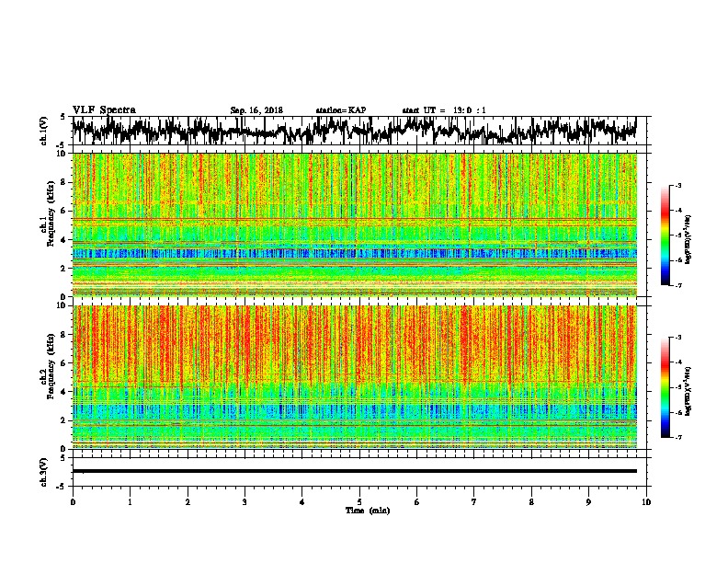The width and height of the screenshot is (728, 563).
Task: Click the ch.2 frequency tick label '6'
Action: coord(64,363)
